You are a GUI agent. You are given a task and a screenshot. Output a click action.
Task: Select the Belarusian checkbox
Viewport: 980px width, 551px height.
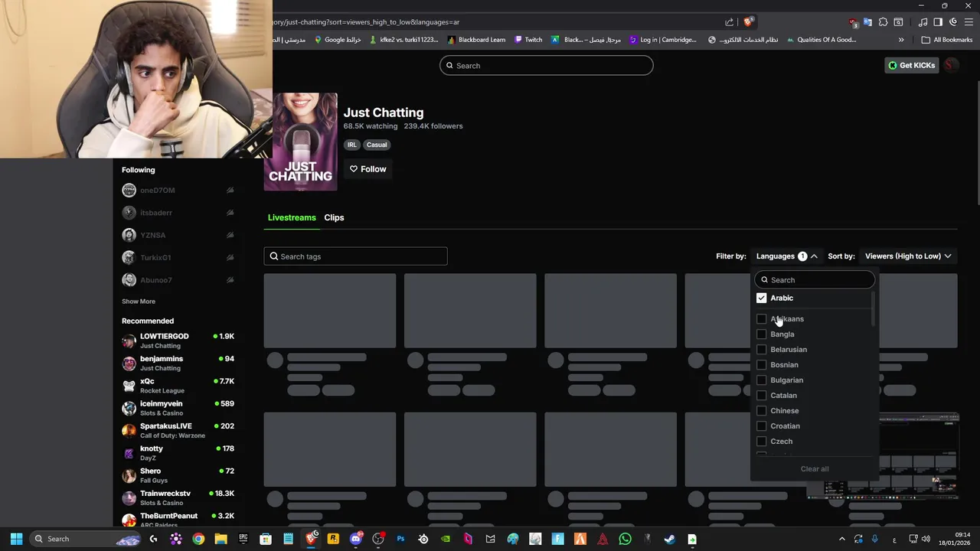click(x=761, y=350)
